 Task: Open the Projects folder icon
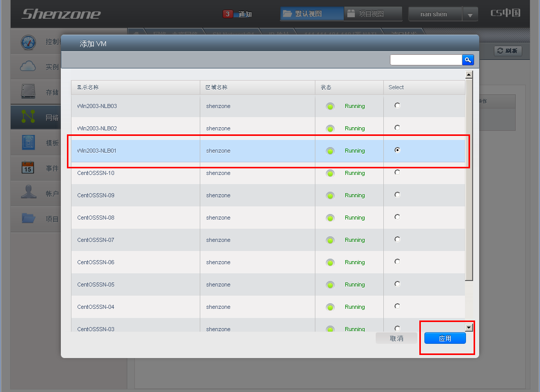(x=28, y=219)
